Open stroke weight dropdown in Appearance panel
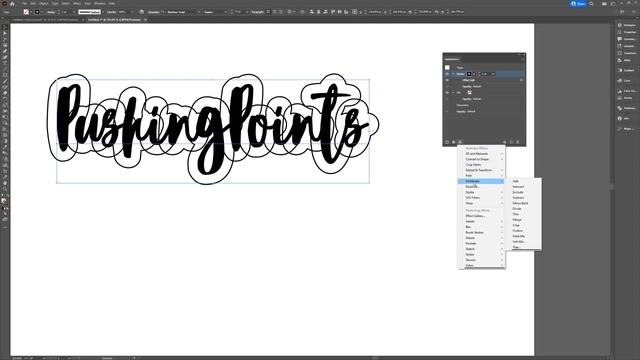 click(x=493, y=74)
